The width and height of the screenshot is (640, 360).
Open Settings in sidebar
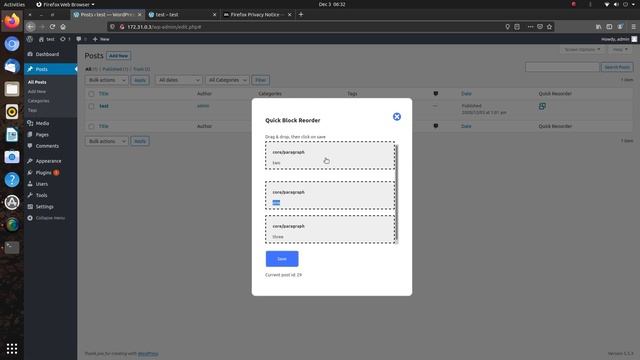pyautogui.click(x=44, y=207)
